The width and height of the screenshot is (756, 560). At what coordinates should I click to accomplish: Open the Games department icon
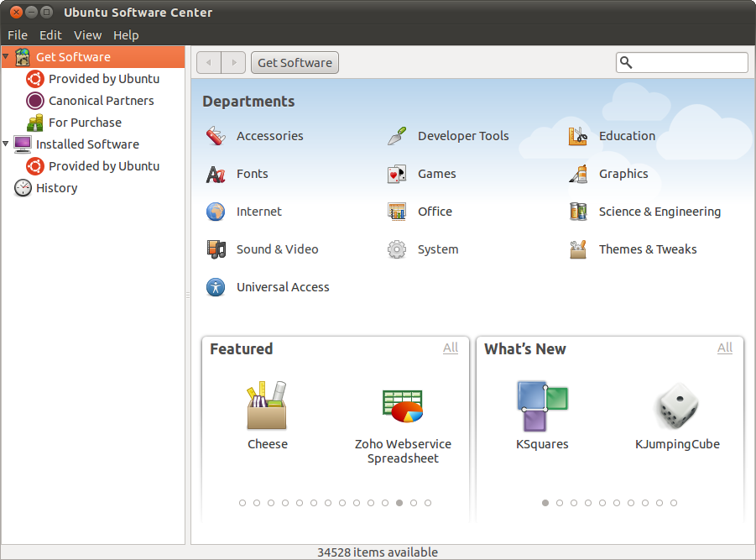click(x=397, y=174)
